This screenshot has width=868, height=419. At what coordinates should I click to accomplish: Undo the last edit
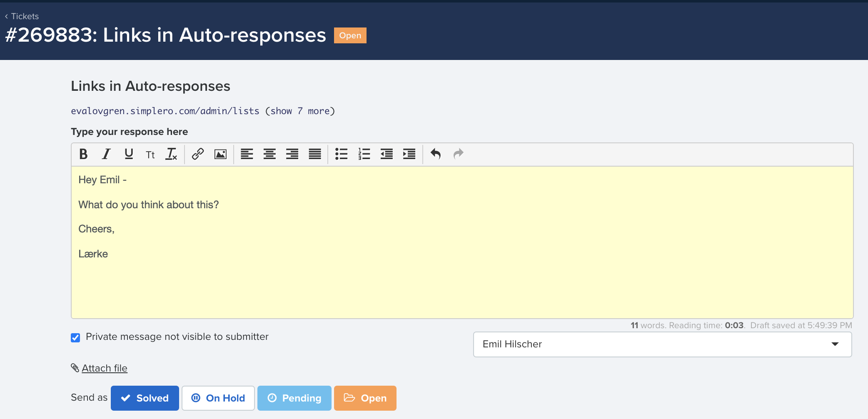pos(436,154)
